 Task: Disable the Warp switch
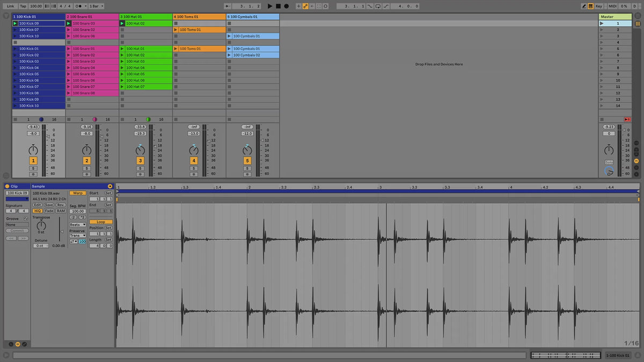coord(78,193)
